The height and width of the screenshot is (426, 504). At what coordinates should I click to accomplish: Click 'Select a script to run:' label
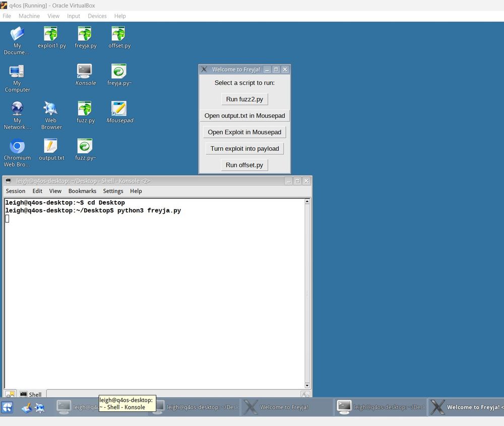tap(244, 83)
